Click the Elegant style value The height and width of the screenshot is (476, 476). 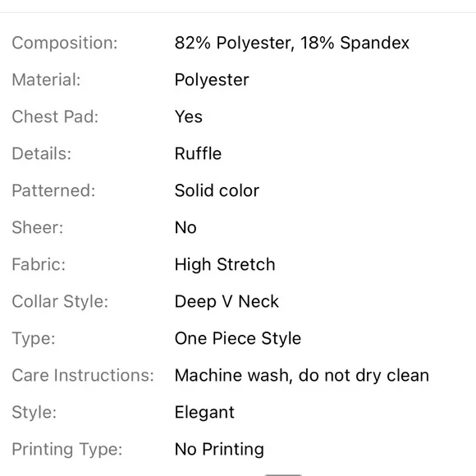[204, 412]
